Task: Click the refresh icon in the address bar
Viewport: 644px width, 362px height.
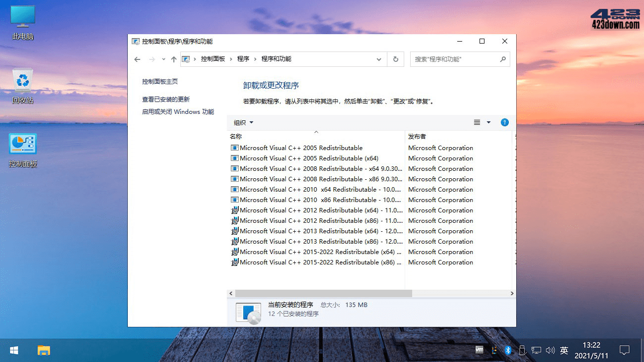Action: click(395, 59)
